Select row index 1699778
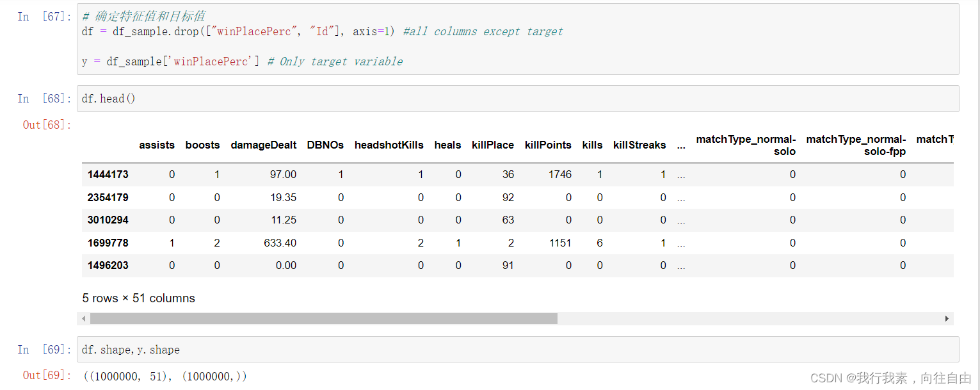Image resolution: width=980 pixels, height=390 pixels. point(108,243)
